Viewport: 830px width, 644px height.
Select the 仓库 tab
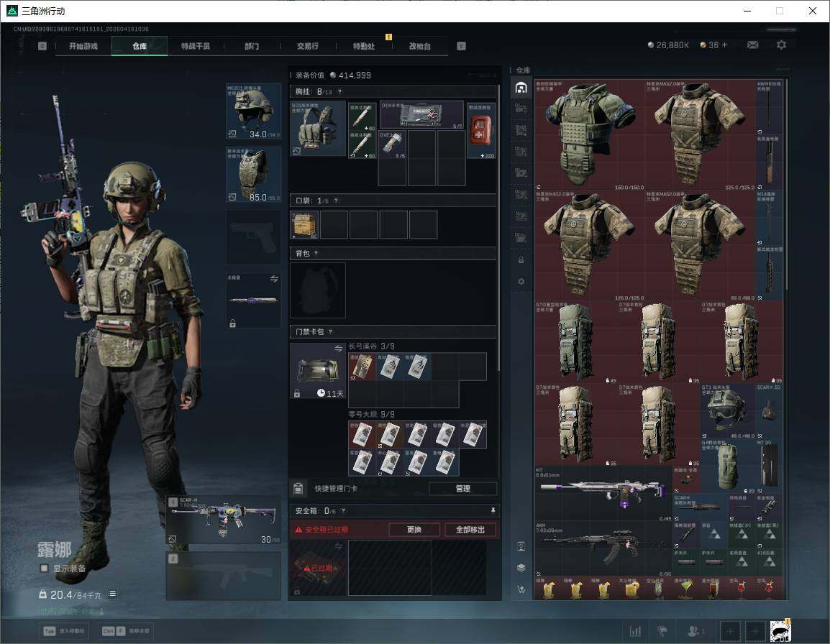click(x=140, y=46)
